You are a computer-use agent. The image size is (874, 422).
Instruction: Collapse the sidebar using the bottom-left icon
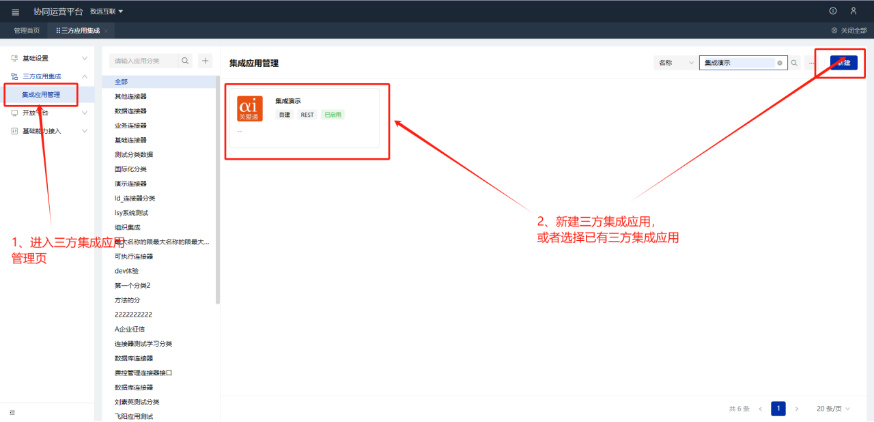[x=12, y=413]
